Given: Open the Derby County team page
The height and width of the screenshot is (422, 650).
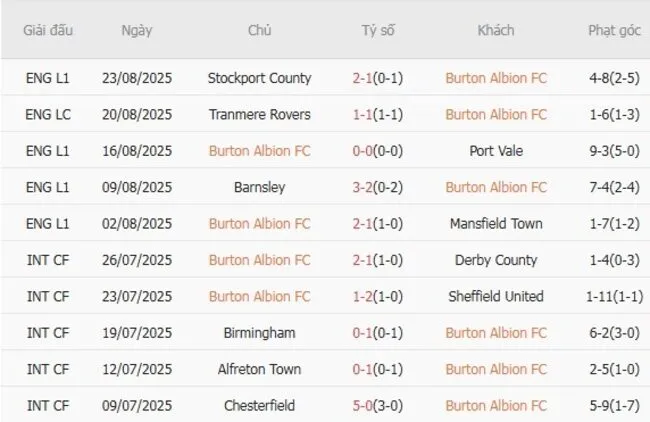Looking at the screenshot, I should (x=496, y=260).
